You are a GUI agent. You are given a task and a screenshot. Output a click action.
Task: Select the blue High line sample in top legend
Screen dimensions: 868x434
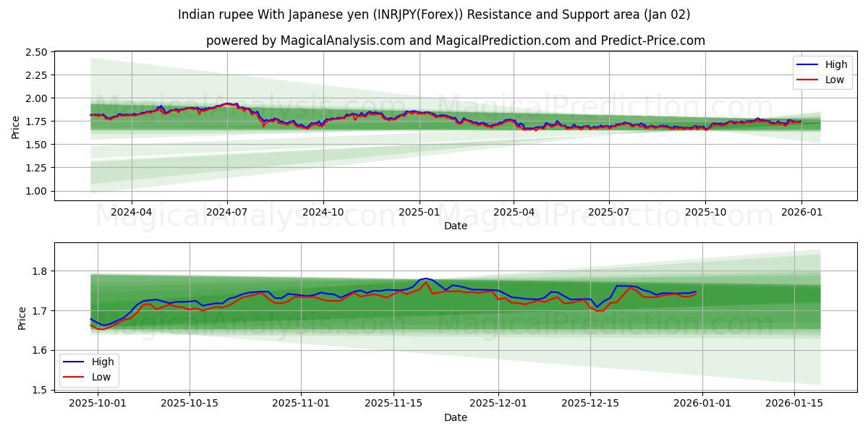[x=807, y=64]
